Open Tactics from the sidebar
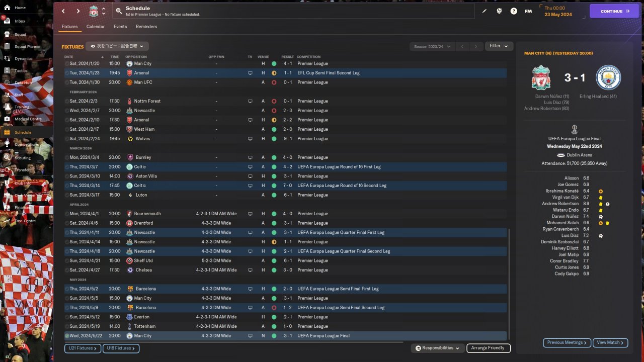Viewport: 644px width, 362px height. click(21, 71)
